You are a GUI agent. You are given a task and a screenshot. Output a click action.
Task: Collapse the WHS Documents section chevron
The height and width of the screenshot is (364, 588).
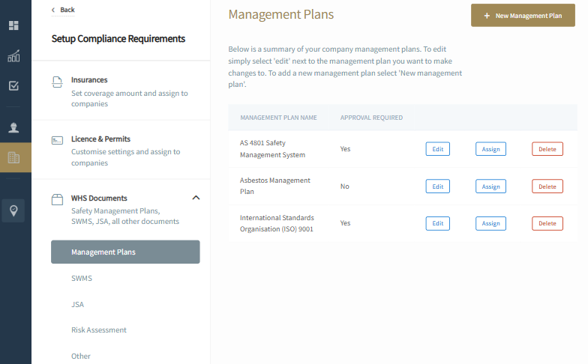point(196,198)
